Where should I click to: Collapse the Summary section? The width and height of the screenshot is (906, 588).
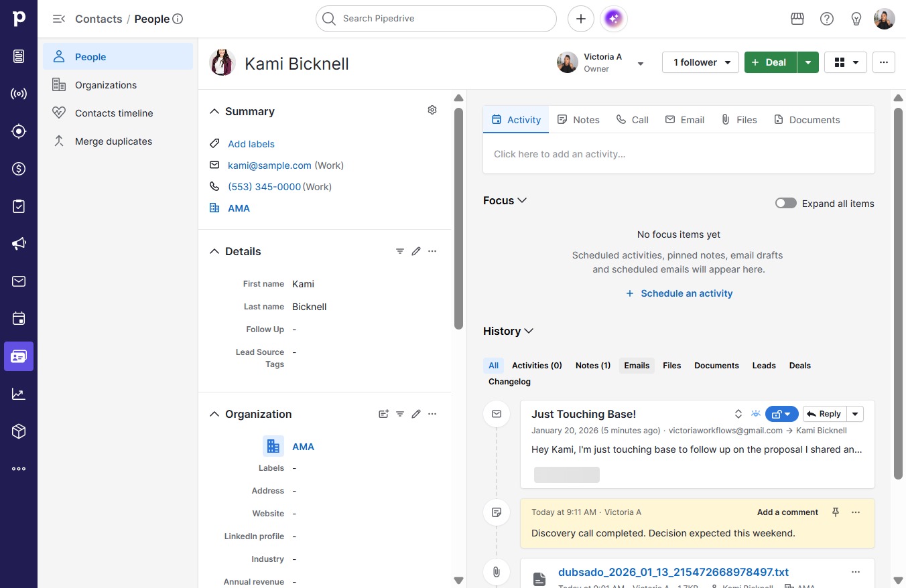[x=214, y=111]
